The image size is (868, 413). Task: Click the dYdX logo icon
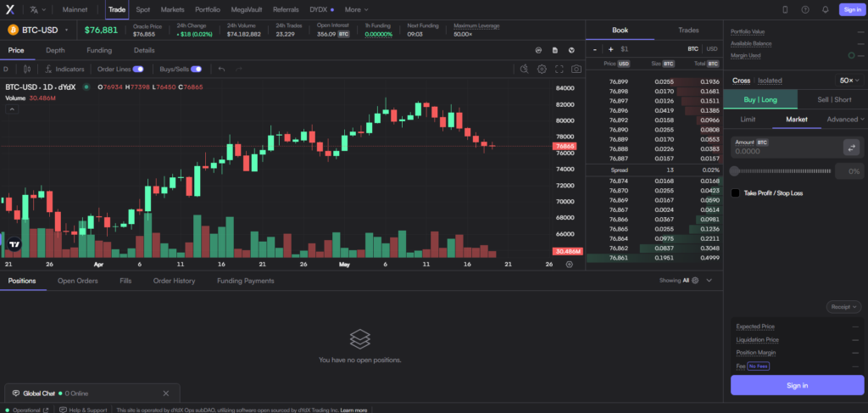click(10, 9)
